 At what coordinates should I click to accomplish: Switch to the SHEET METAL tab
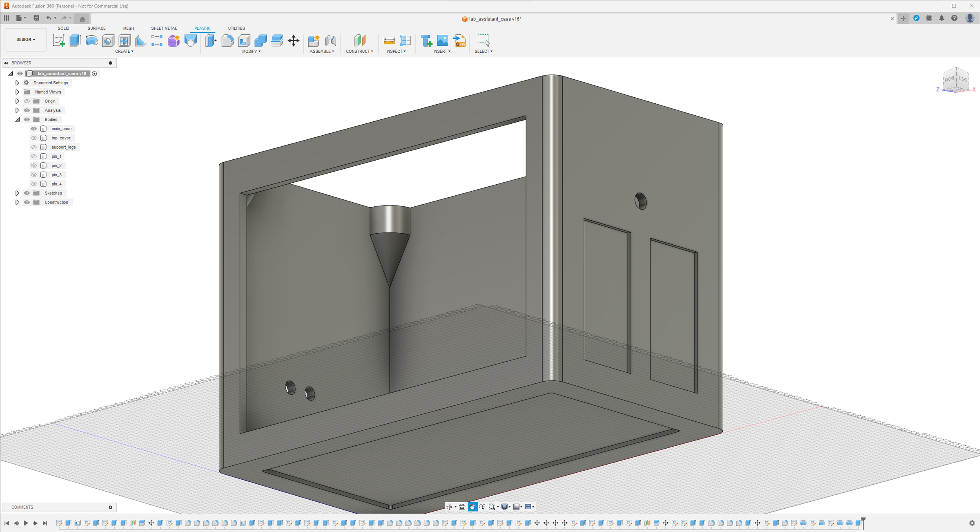click(164, 28)
